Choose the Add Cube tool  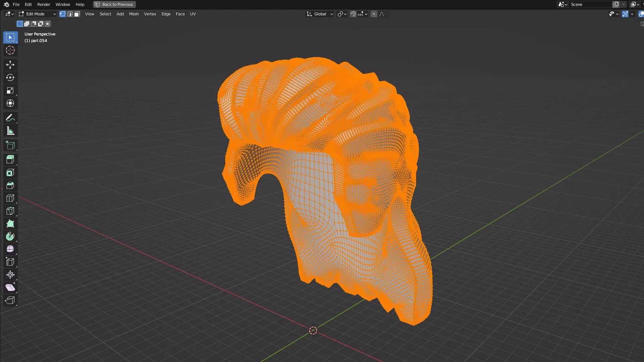10,145
